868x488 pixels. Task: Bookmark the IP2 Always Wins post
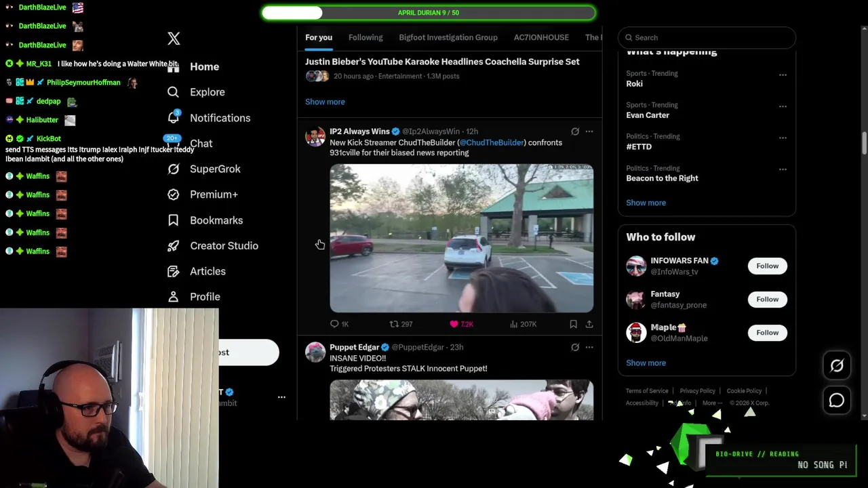[573, 324]
